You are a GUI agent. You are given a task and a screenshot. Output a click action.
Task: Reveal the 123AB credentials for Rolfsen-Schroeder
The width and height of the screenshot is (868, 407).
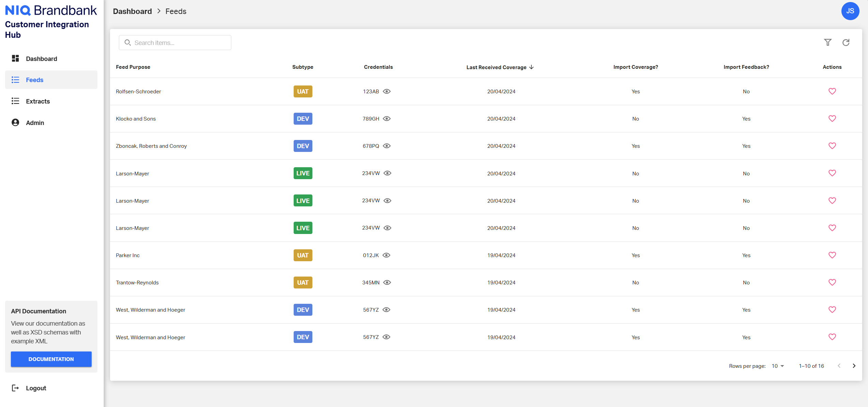click(387, 91)
